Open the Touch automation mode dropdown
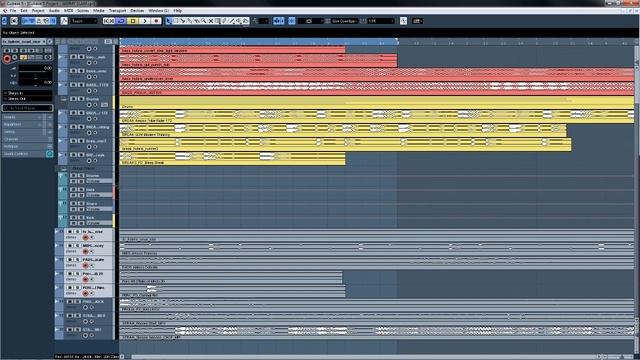640x360 pixels. [x=84, y=21]
